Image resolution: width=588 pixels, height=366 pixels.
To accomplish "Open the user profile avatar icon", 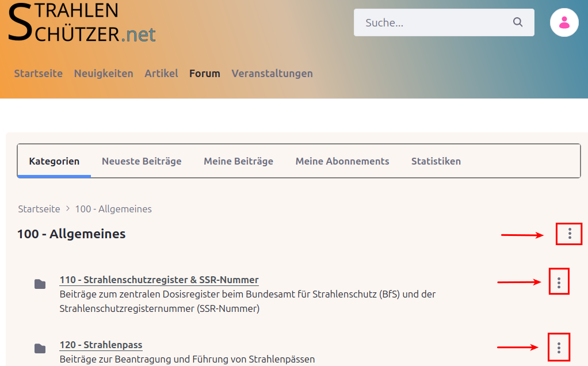I will click(x=564, y=22).
